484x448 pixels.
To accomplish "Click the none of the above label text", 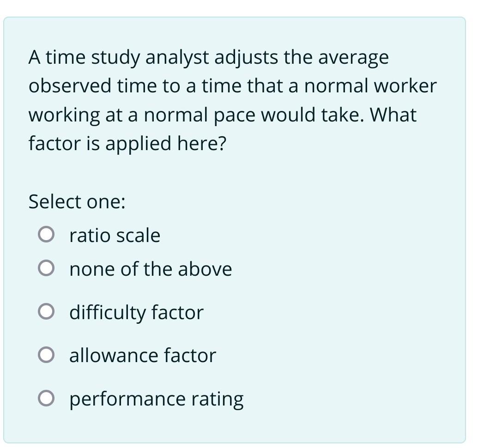I will pyautogui.click(x=150, y=268).
